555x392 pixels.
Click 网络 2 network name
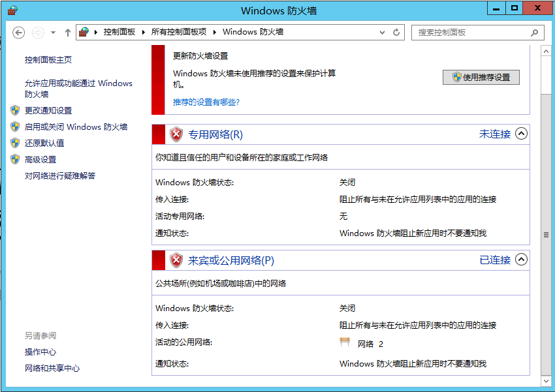tap(370, 344)
